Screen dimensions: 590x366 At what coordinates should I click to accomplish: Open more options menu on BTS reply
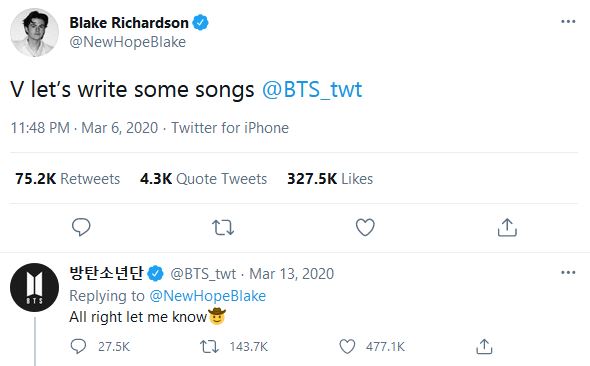[x=568, y=272]
